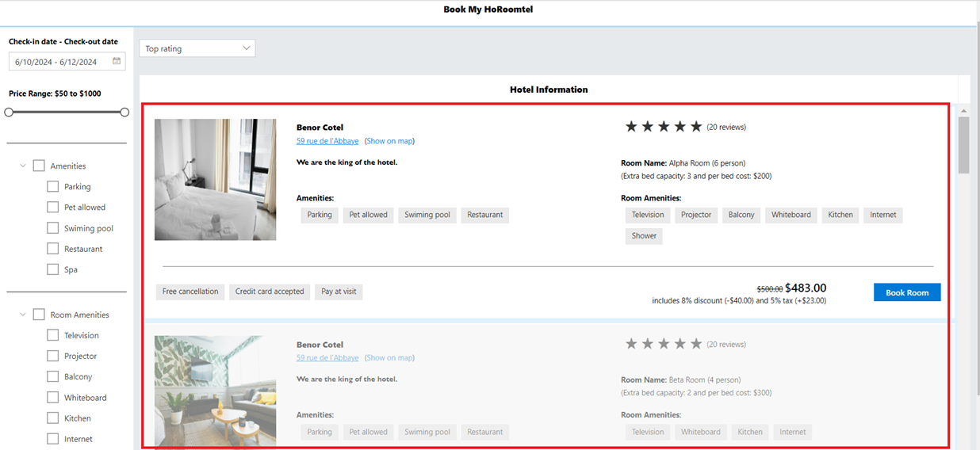Click the Kitchen tag in Beta Room amenities
The image size is (980, 450).
coord(750,432)
